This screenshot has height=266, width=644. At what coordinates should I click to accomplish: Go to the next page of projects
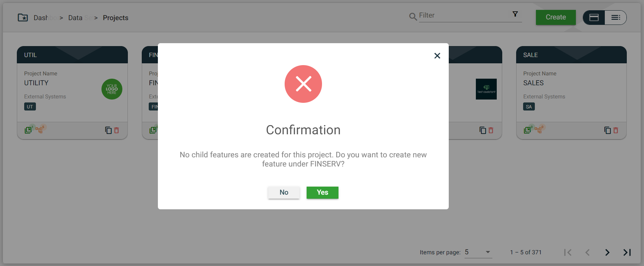607,252
